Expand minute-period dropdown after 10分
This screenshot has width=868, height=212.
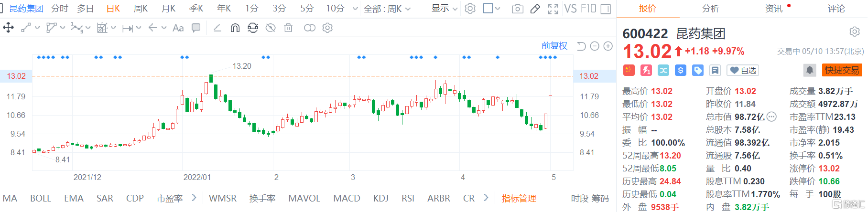pyautogui.click(x=355, y=9)
